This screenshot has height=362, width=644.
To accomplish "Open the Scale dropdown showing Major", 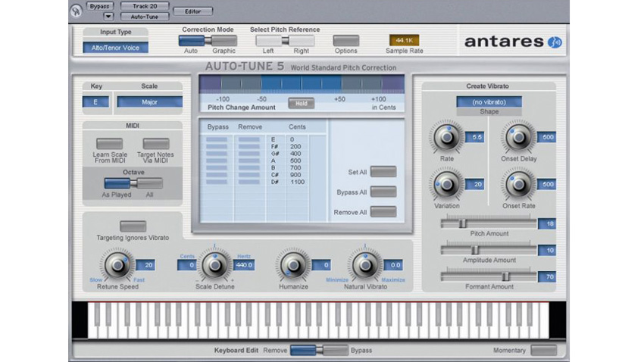I will coord(149,101).
